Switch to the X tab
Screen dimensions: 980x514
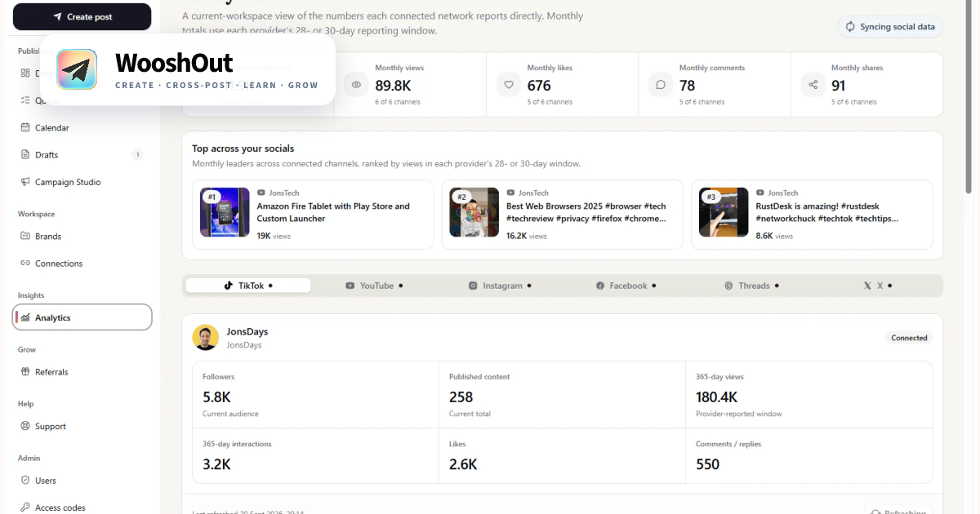coord(878,286)
